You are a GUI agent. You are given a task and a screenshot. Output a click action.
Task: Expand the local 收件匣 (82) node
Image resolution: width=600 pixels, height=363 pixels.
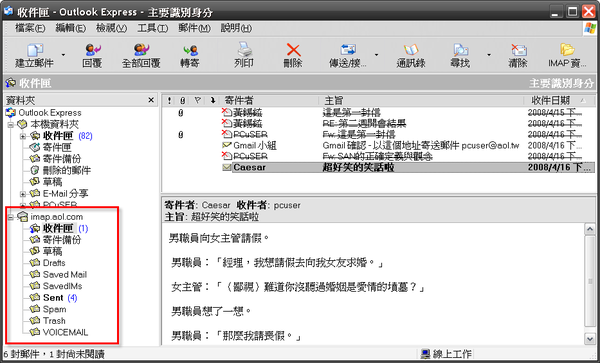[23, 136]
